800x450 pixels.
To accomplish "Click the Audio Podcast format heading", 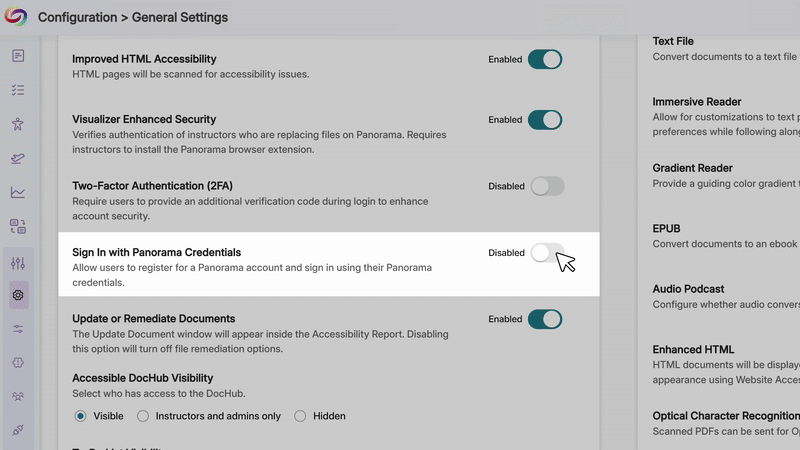I will (688, 289).
